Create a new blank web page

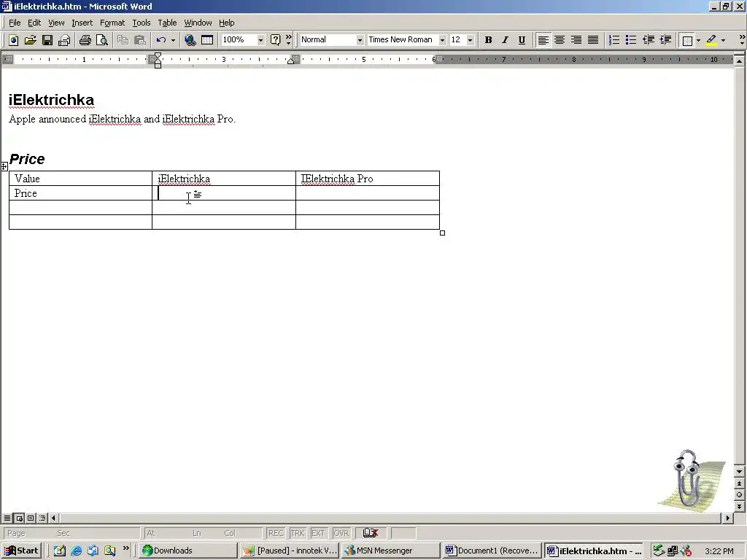pos(13,40)
